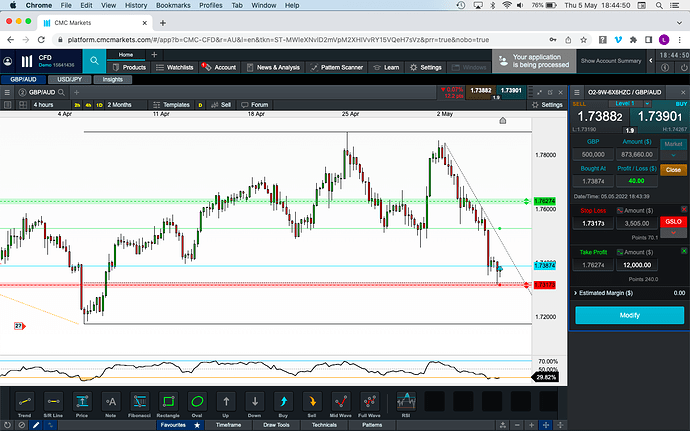Click the orange Close position button
Viewport: 690px width, 431px height.
coord(671,170)
